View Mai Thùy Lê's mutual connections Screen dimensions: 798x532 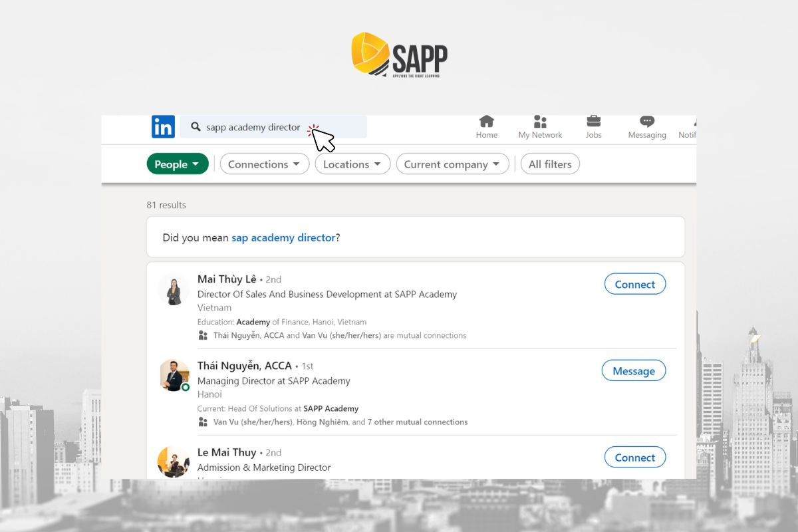[x=340, y=335]
